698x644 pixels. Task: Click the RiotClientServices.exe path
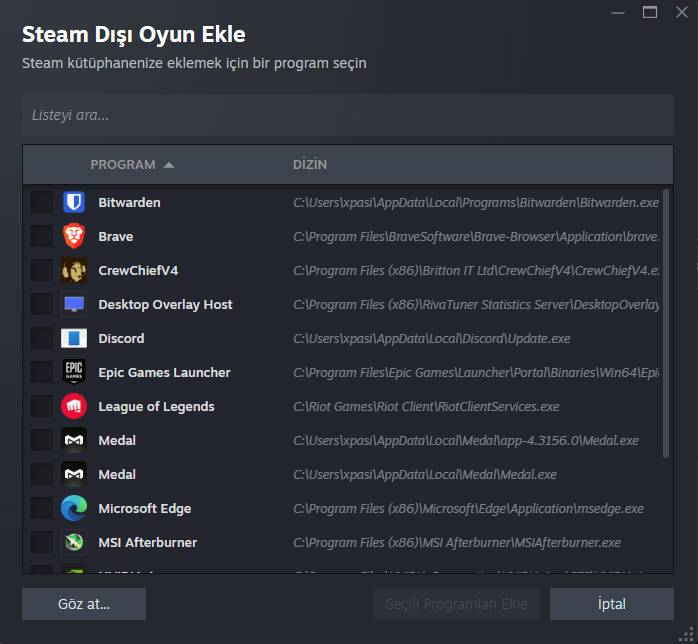[426, 406]
